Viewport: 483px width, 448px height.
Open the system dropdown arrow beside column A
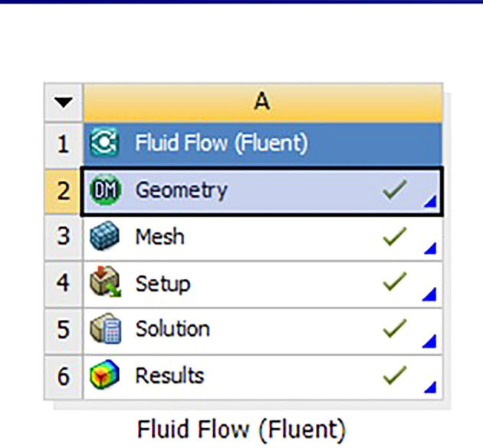click(63, 102)
